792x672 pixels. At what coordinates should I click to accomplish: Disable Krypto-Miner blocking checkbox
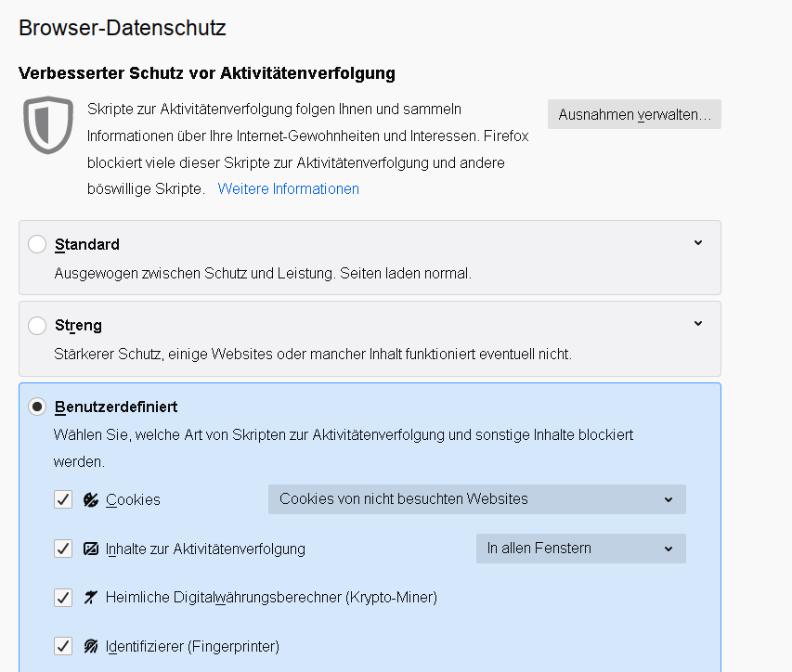point(63,598)
